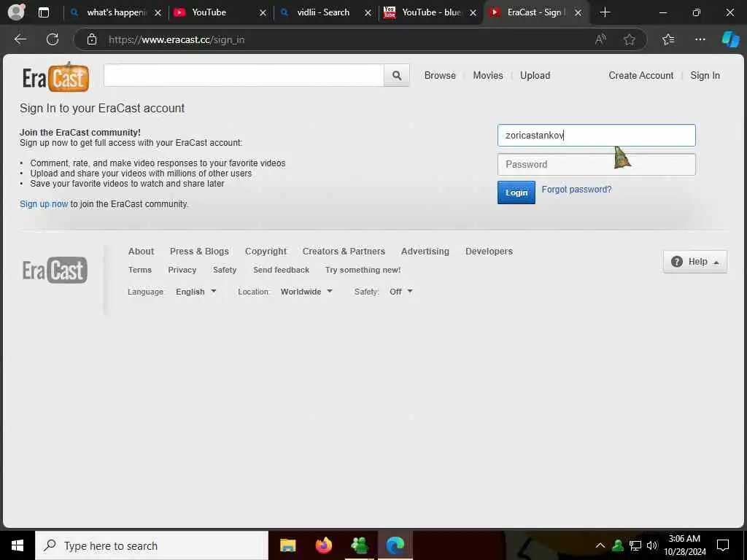Close the vidlii - Search tab
The image size is (747, 560).
[x=368, y=12]
